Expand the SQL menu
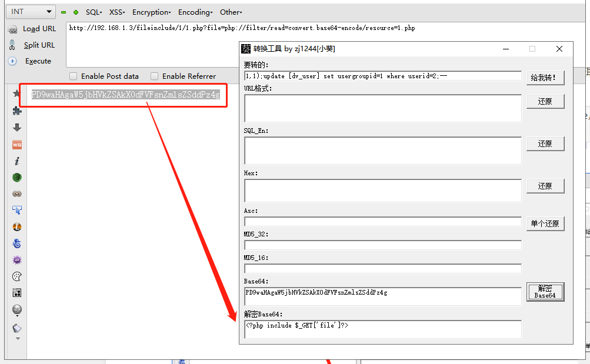 pos(94,12)
